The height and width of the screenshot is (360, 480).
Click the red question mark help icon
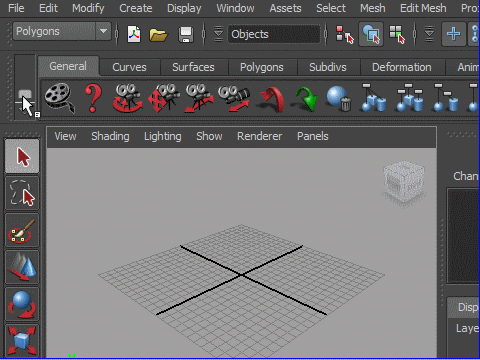[93, 98]
